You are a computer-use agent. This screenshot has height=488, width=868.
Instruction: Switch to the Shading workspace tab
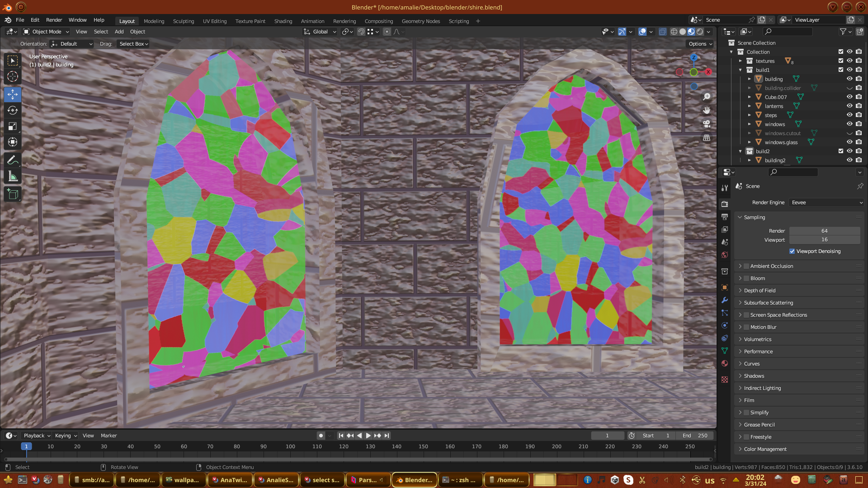(283, 21)
